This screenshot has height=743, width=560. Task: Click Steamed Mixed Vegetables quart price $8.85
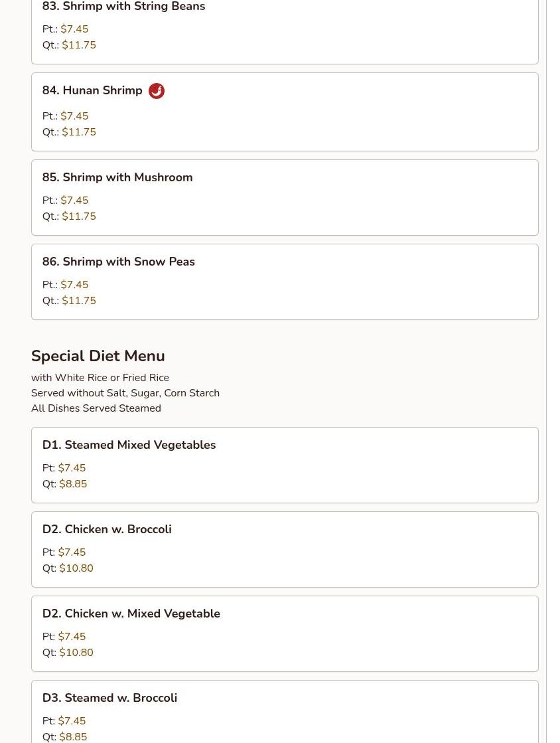(x=73, y=484)
